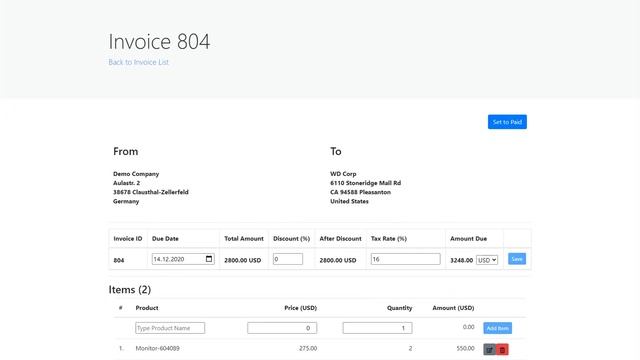Go back to Invoice List link
Viewport: 640px width, 360px height.
pyautogui.click(x=138, y=62)
